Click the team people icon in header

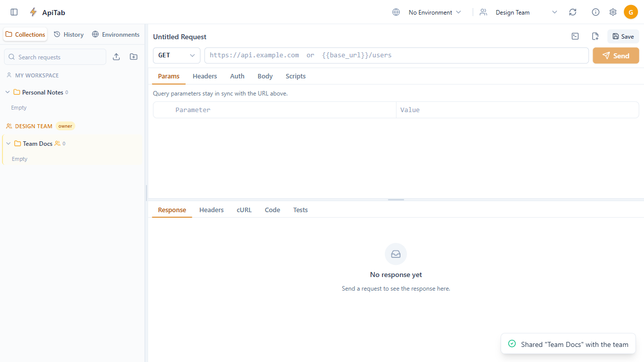point(484,12)
